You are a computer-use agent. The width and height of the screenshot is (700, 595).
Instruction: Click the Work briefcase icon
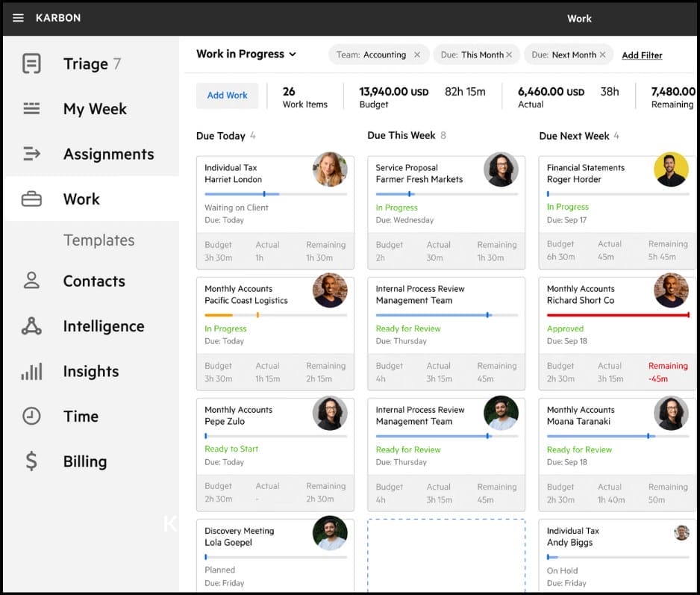click(x=31, y=199)
